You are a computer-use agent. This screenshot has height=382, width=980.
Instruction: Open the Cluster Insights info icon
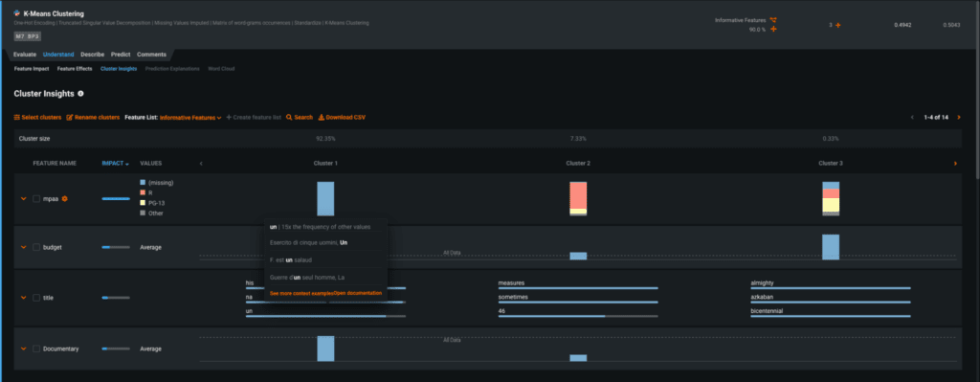[80, 94]
